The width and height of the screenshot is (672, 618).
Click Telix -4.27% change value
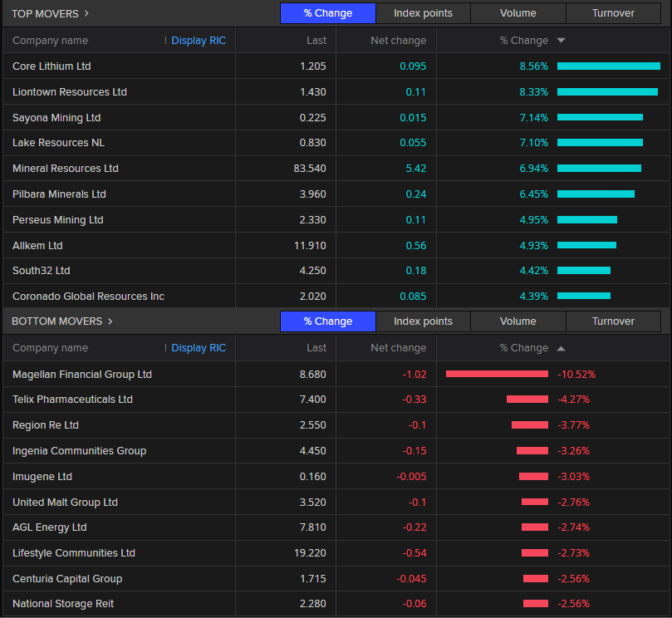(573, 400)
